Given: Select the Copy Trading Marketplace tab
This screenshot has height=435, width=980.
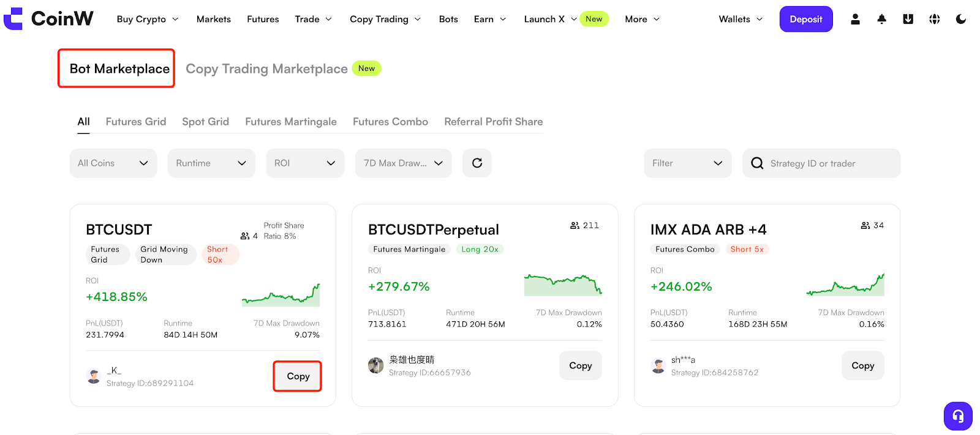Looking at the screenshot, I should 266,69.
